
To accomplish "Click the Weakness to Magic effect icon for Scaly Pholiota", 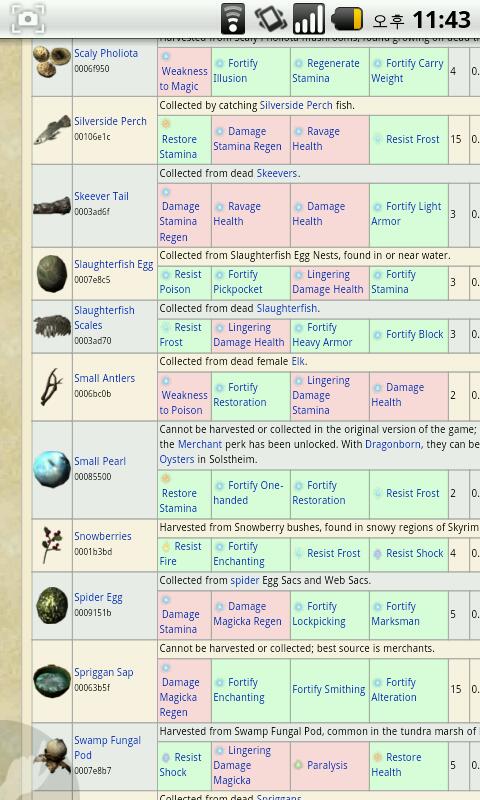I will pos(166,57).
